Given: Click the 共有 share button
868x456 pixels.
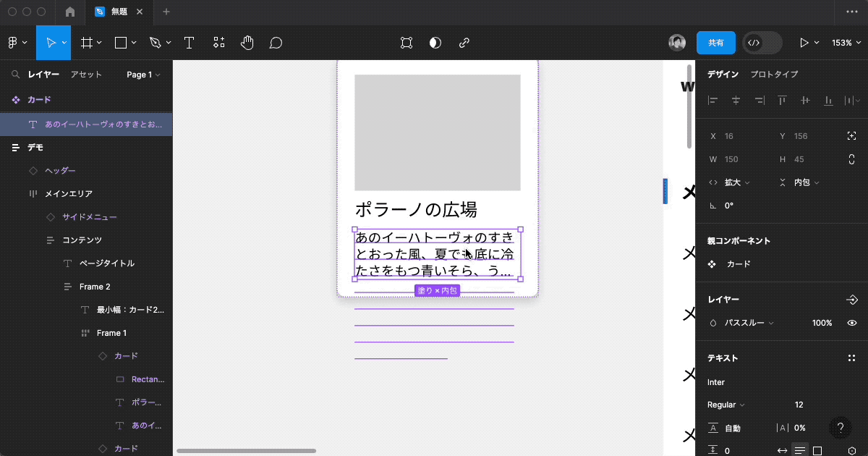Looking at the screenshot, I should (x=715, y=43).
